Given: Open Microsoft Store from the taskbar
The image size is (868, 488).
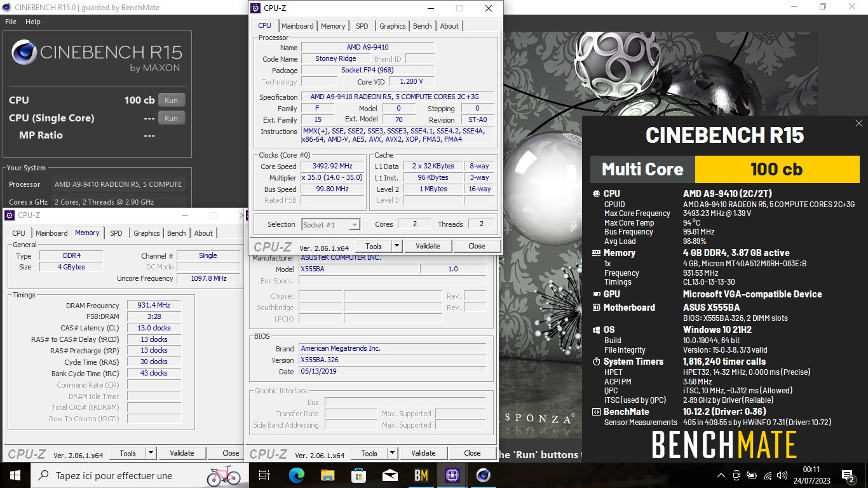Looking at the screenshot, I should [358, 475].
